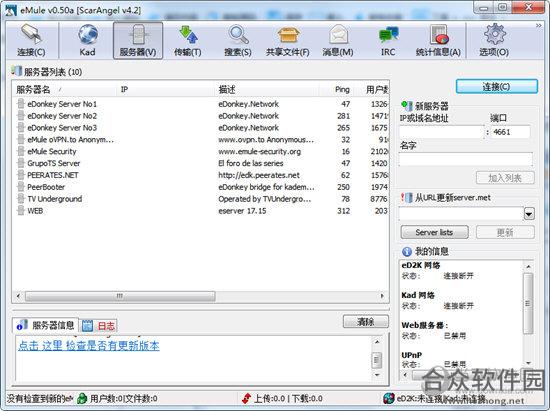Click the www.emule-security.org description cell
The height and width of the screenshot is (411, 550).
[x=260, y=151]
